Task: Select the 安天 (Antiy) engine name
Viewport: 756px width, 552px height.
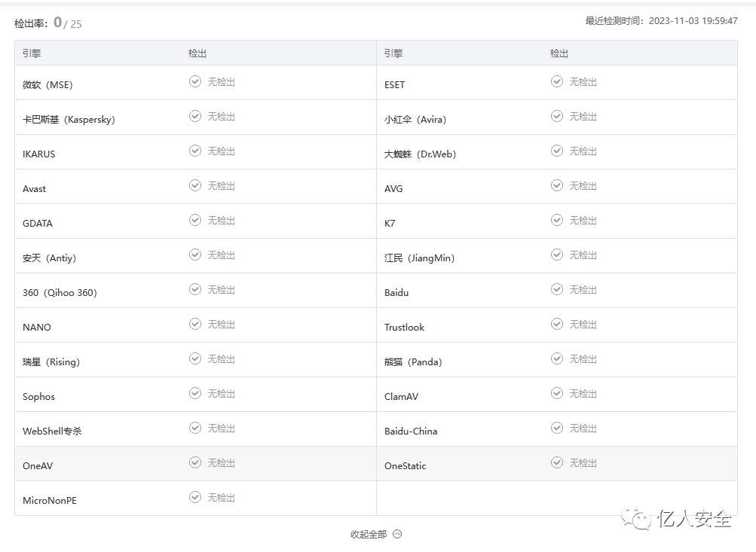Action: tap(49, 258)
